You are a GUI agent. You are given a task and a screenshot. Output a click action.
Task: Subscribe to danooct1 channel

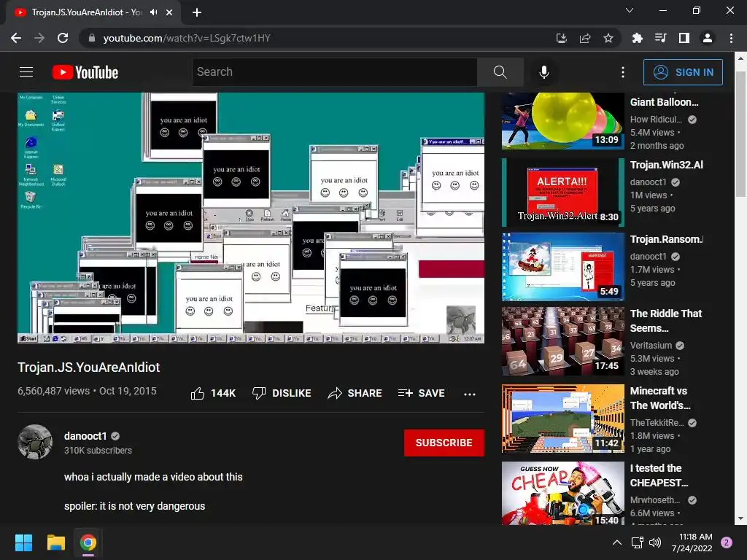(x=444, y=443)
